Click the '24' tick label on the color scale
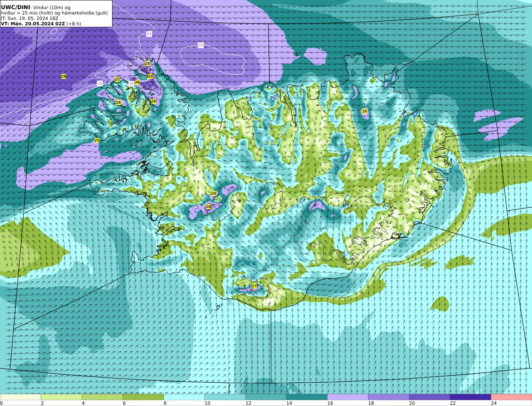The width and height of the screenshot is (532, 406). 494,403
